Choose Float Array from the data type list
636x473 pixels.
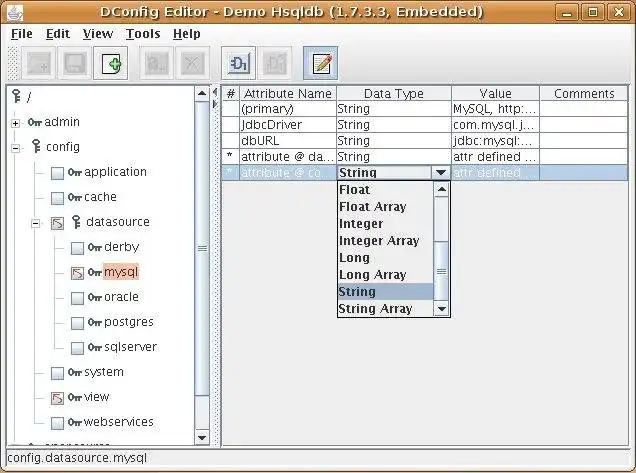pos(385,207)
